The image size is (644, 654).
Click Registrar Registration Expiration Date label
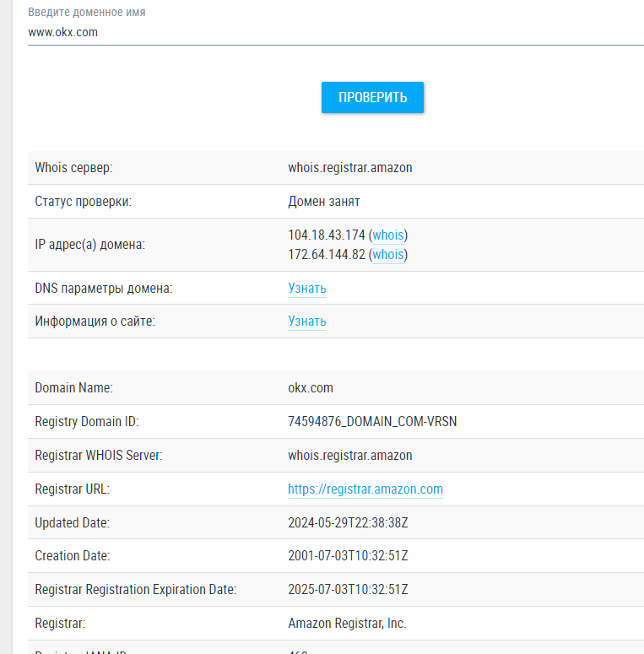pyautogui.click(x=136, y=589)
